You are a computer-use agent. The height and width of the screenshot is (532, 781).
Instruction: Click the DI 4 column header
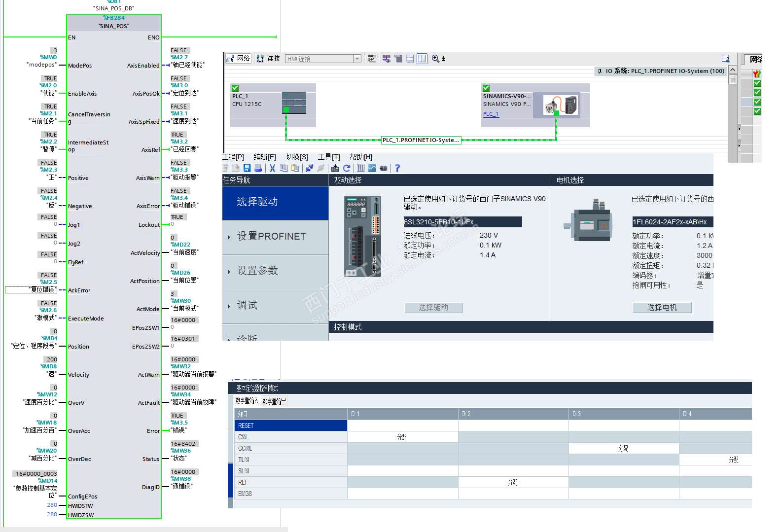[x=715, y=414]
